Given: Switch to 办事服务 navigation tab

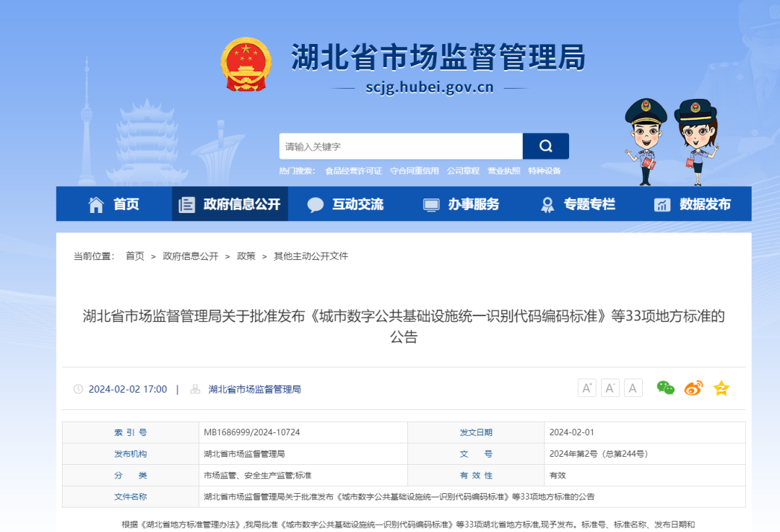Looking at the screenshot, I should pyautogui.click(x=463, y=204).
